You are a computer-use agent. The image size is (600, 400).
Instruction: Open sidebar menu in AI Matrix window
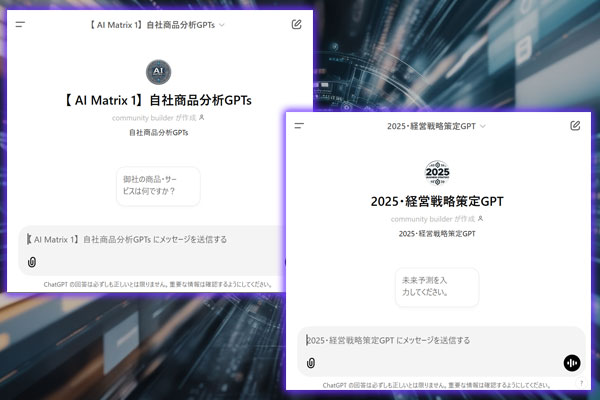(20, 24)
